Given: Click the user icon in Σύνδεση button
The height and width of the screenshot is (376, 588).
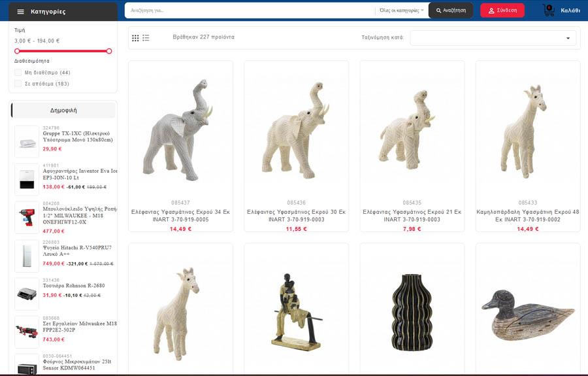Looking at the screenshot, I should pyautogui.click(x=491, y=10).
